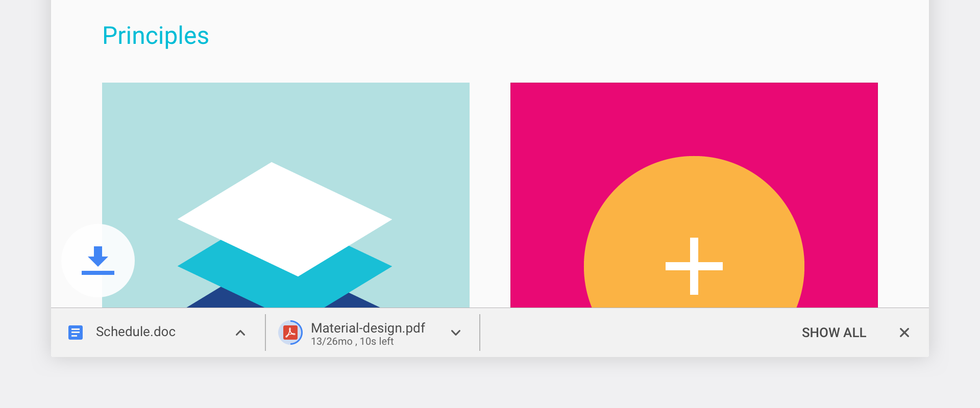Screen dimensions: 980x408
Task: Close the downloads bar with the X
Action: [x=904, y=333]
